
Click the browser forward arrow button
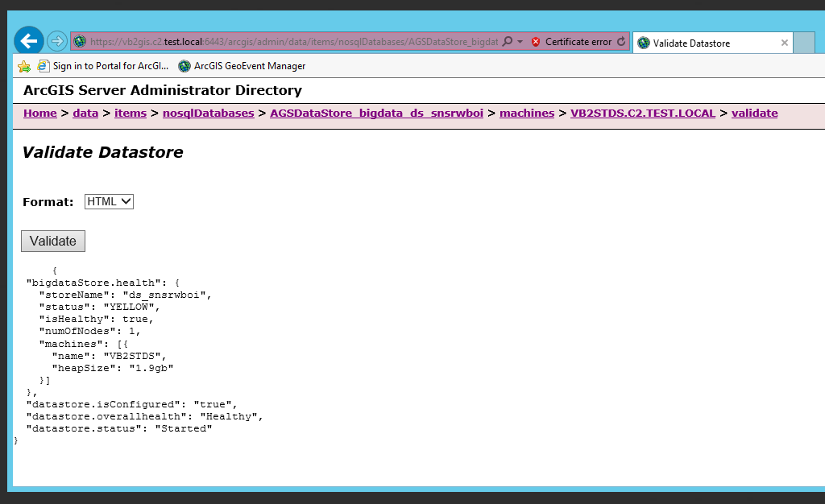pyautogui.click(x=57, y=41)
